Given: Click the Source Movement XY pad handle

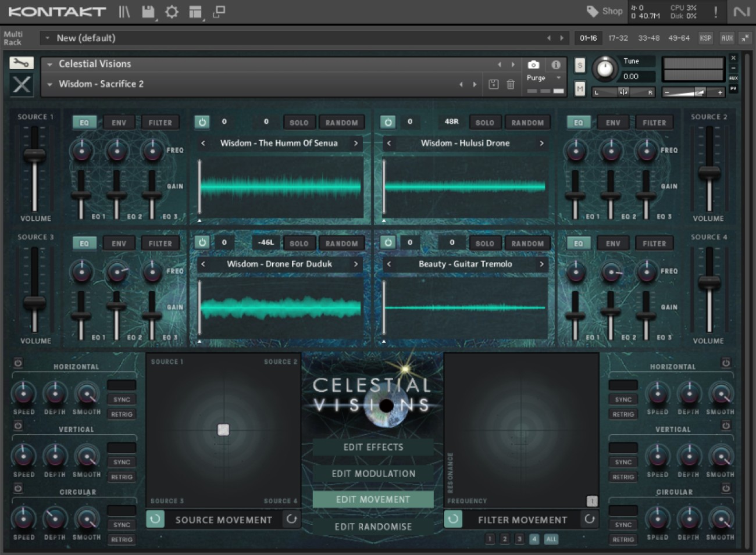Looking at the screenshot, I should (x=223, y=429).
